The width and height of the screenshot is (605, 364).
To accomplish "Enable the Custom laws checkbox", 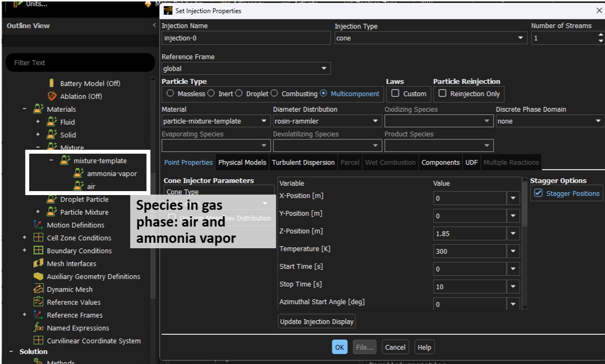I will coord(395,93).
